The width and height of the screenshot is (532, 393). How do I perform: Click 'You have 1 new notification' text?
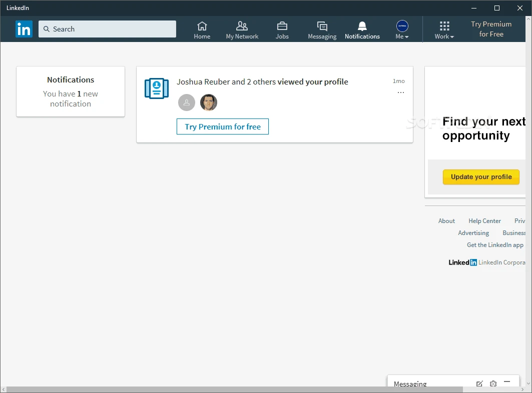(x=71, y=98)
